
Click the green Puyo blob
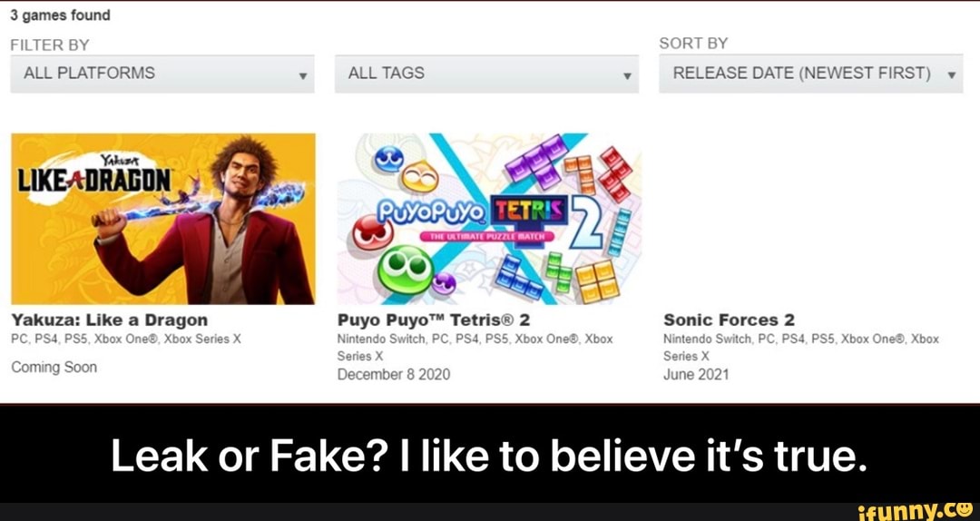[402, 266]
